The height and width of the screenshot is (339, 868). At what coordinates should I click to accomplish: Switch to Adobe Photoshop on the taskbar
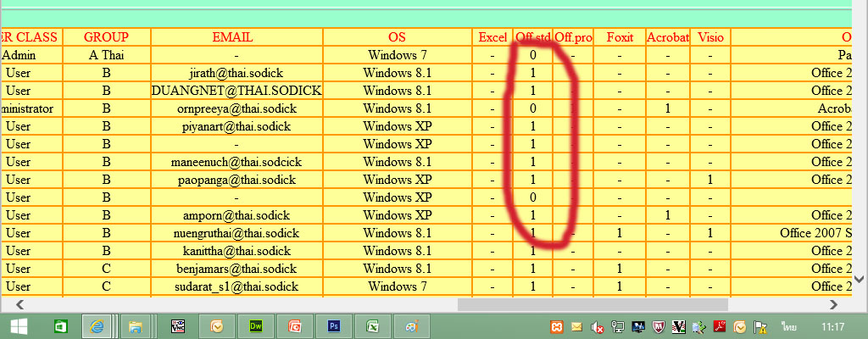pyautogui.click(x=334, y=326)
